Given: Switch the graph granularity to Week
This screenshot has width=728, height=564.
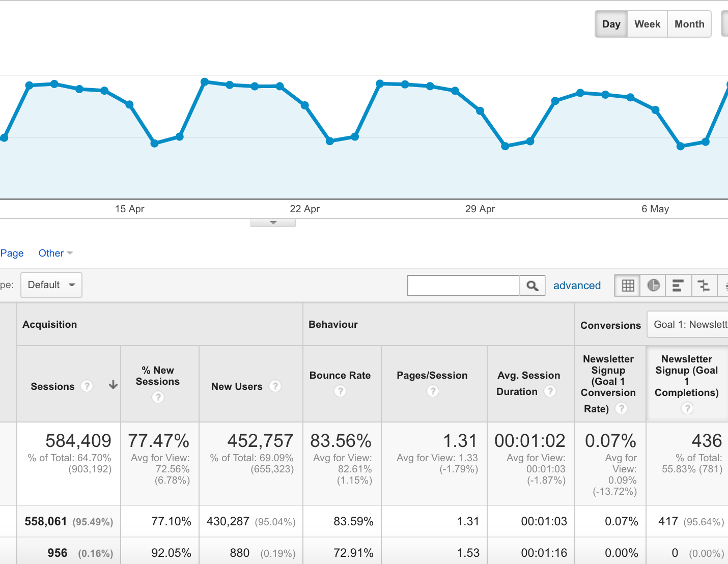Looking at the screenshot, I should tap(647, 23).
